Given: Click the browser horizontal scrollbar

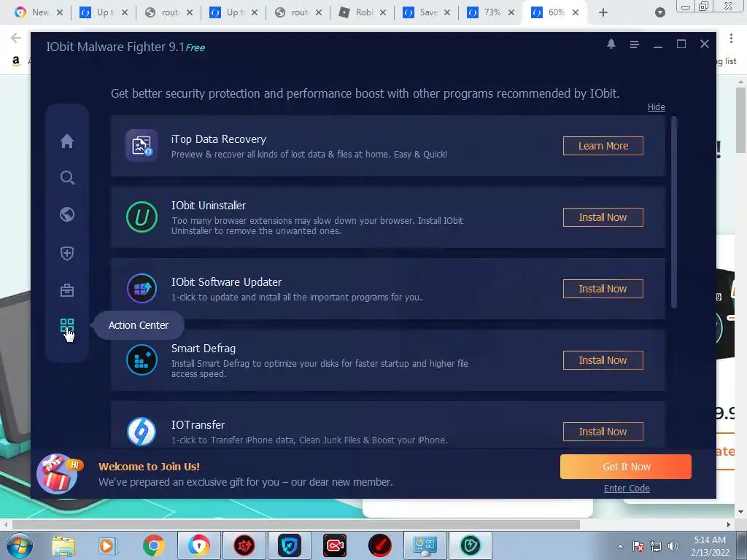Looking at the screenshot, I should coord(295,524).
